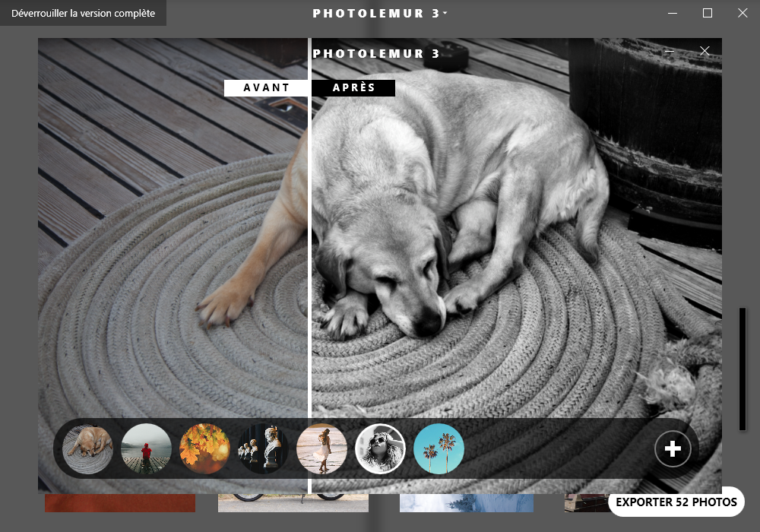Click the Avant label on the comparison
Viewport: 760px width, 532px height.
pyautogui.click(x=265, y=87)
